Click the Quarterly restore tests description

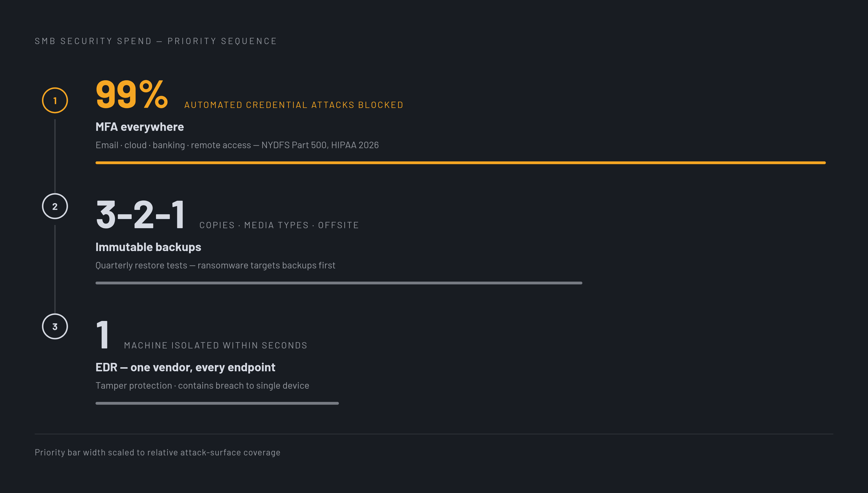click(216, 265)
